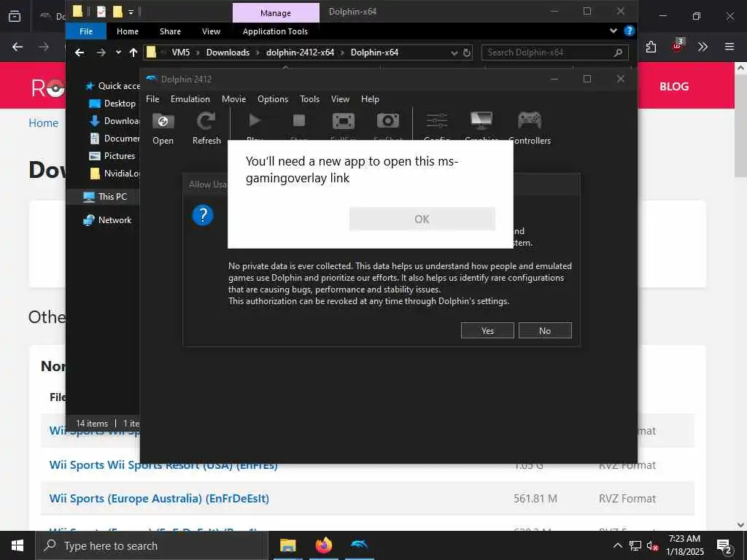The image size is (747, 560).
Task: Click the chevron after dolphin-2412-x64 in Explorer path
Action: tap(342, 52)
